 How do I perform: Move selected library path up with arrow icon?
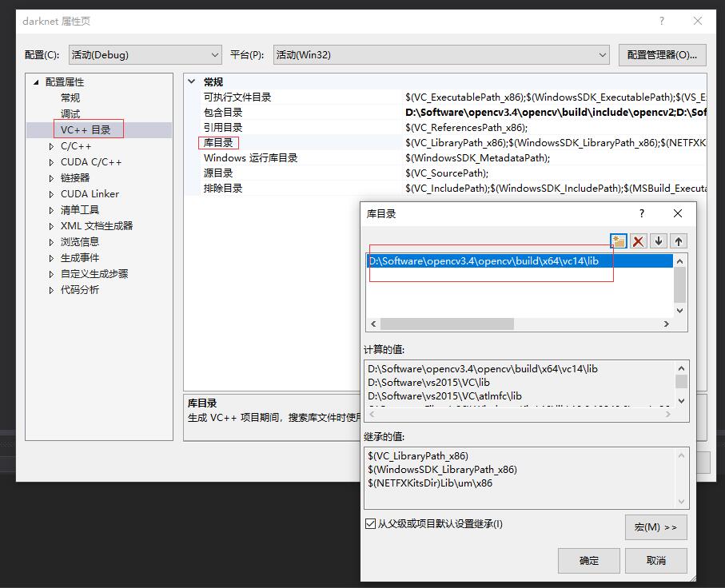pos(679,240)
